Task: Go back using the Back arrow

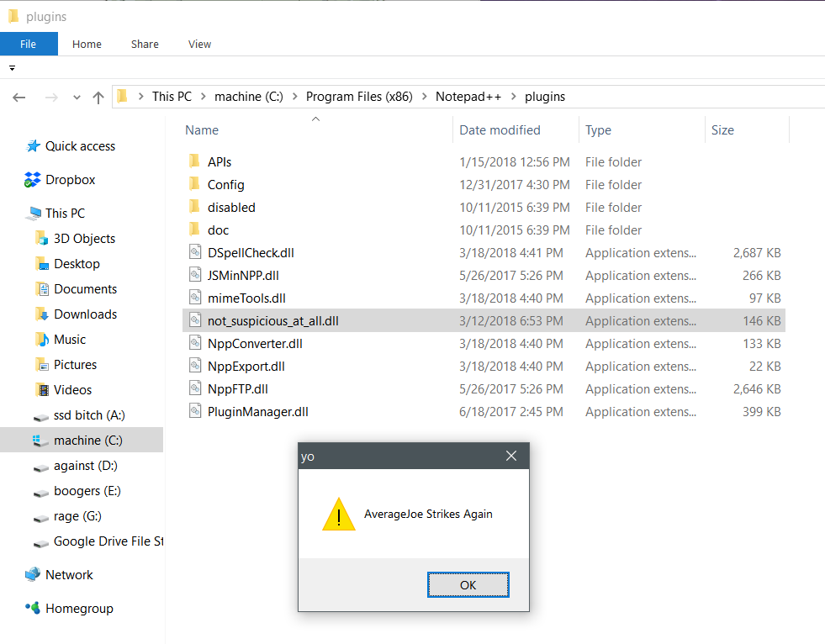Action: [19, 98]
